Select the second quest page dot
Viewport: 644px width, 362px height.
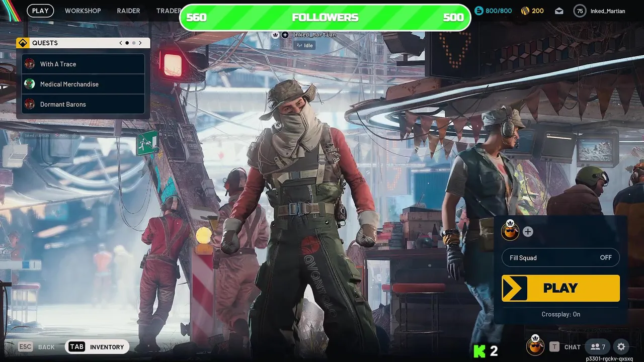point(133,43)
